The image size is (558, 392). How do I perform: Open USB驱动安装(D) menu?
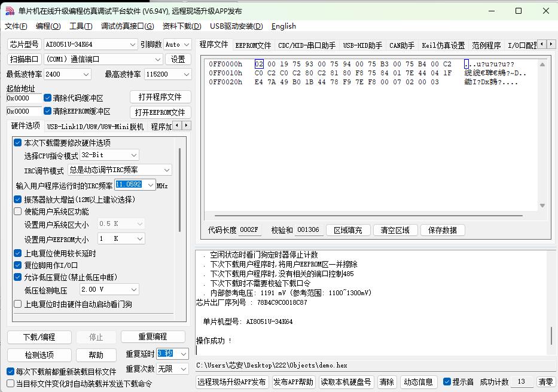(236, 26)
